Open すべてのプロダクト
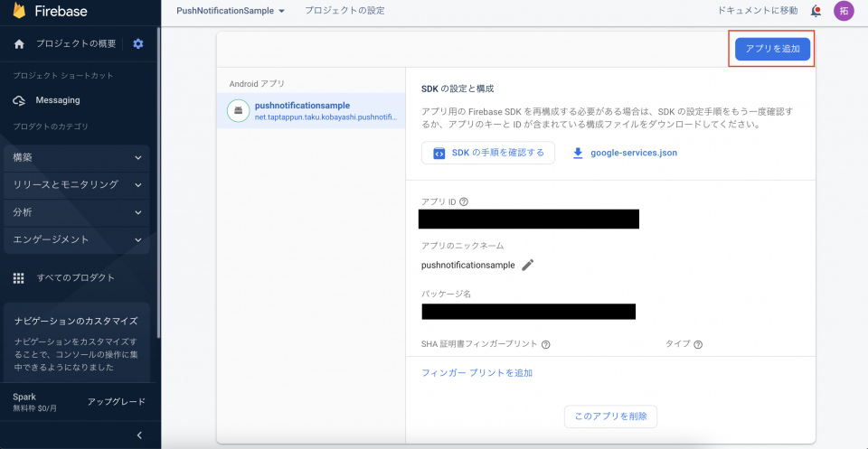The width and height of the screenshot is (868, 449). (76, 278)
